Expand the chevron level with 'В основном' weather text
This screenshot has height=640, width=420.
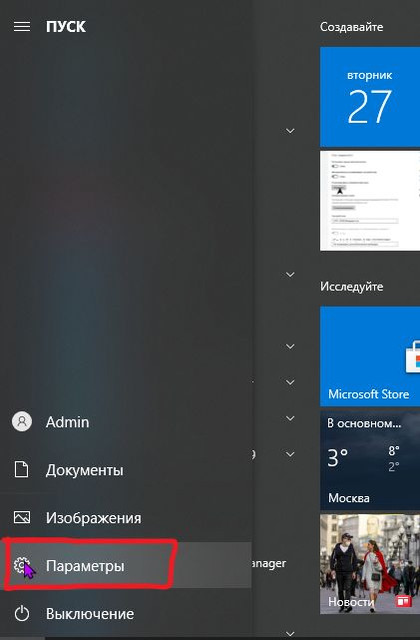point(290,418)
